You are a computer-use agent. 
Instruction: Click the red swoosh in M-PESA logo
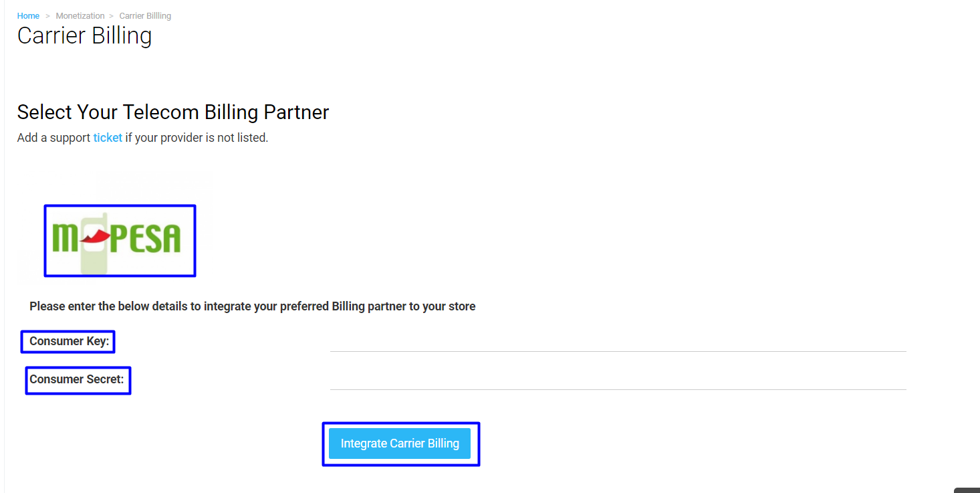[95, 235]
